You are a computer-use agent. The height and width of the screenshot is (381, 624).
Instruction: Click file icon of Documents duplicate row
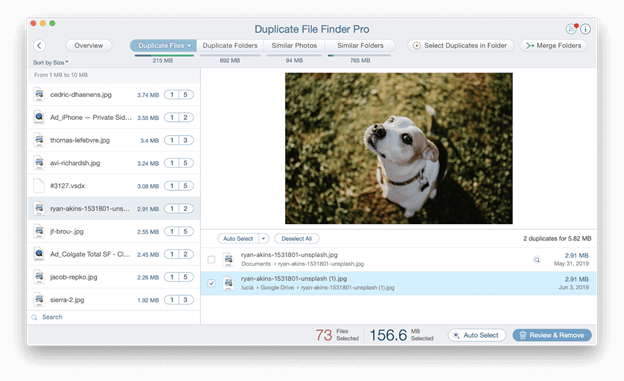click(x=228, y=260)
